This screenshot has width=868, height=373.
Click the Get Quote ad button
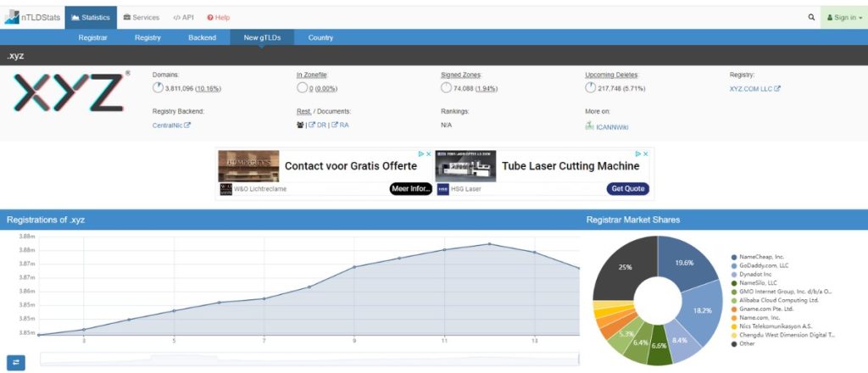point(628,188)
